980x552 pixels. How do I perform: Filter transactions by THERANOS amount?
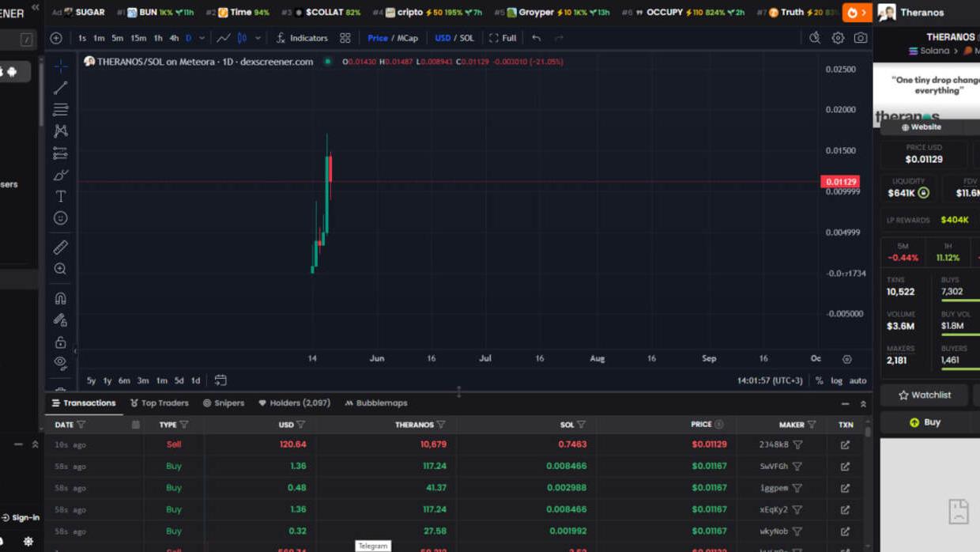(441, 425)
